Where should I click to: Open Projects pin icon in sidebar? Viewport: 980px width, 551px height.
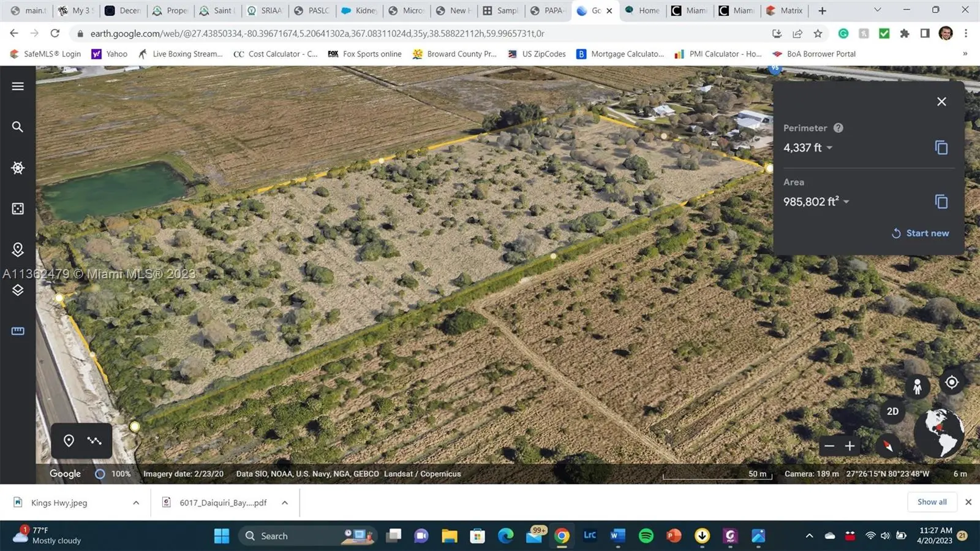coord(18,249)
